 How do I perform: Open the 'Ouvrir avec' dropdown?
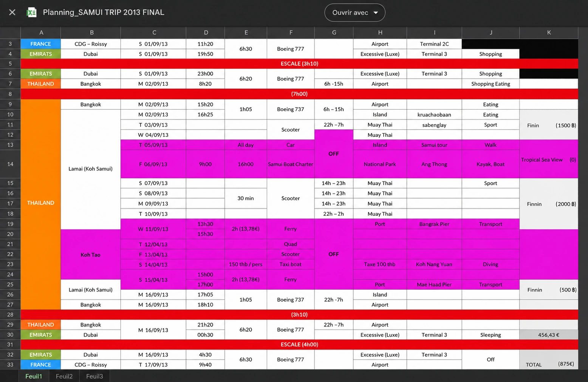coord(355,12)
